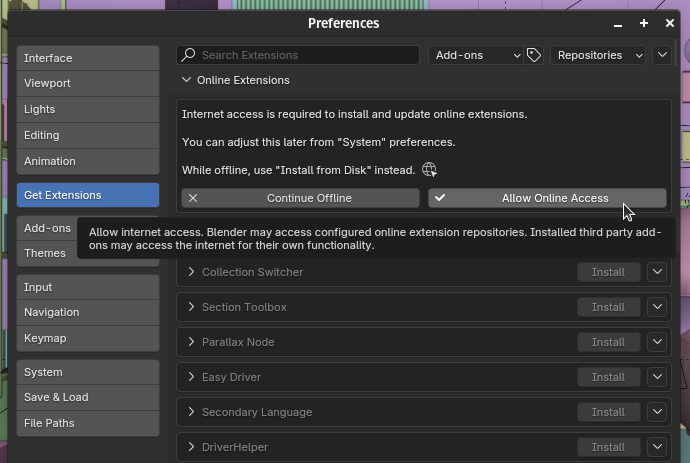Click Allow Online Access button
Viewport: 690px width, 463px height.
pyautogui.click(x=547, y=198)
